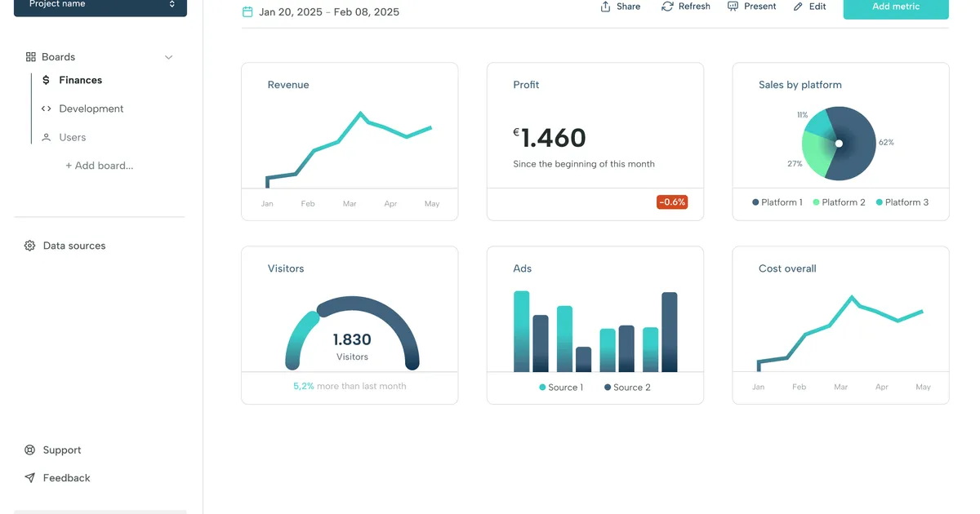Toggle Platform 3 legend entry
This screenshot has height=514, width=980.
click(902, 202)
